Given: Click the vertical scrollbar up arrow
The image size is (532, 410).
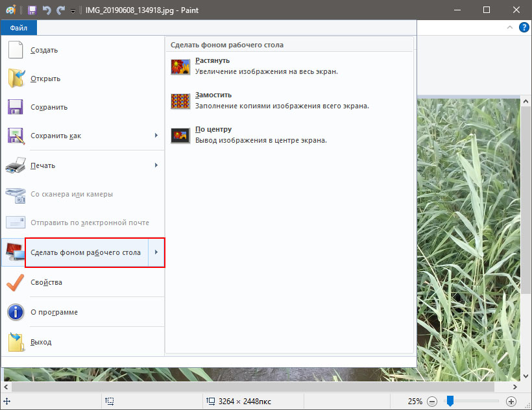Looking at the screenshot, I should [526, 101].
